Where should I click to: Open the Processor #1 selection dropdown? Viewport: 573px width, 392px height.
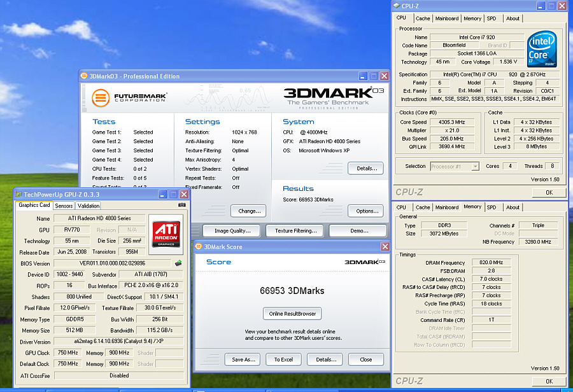[x=475, y=167]
